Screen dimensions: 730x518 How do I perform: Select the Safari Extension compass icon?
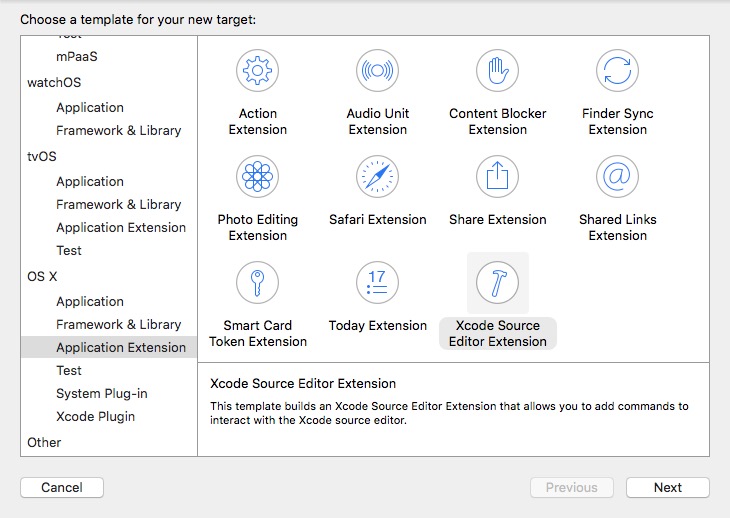click(378, 177)
